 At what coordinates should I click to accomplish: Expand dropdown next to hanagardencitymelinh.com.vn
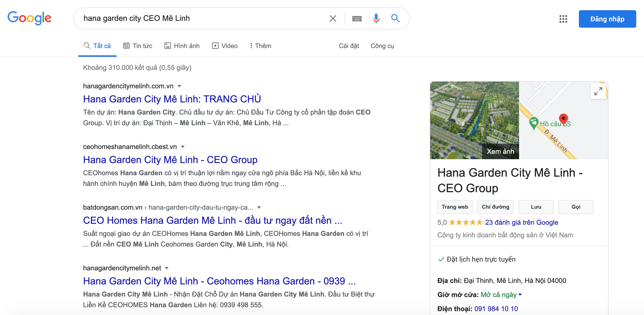click(179, 86)
